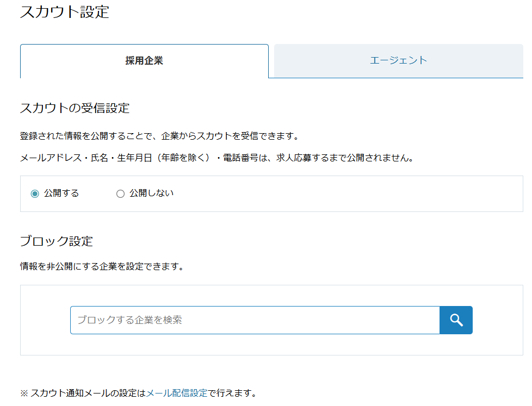Image resolution: width=532 pixels, height=406 pixels.
Task: Click the ※ スカウト通知メール footnote text
Action: (x=83, y=393)
